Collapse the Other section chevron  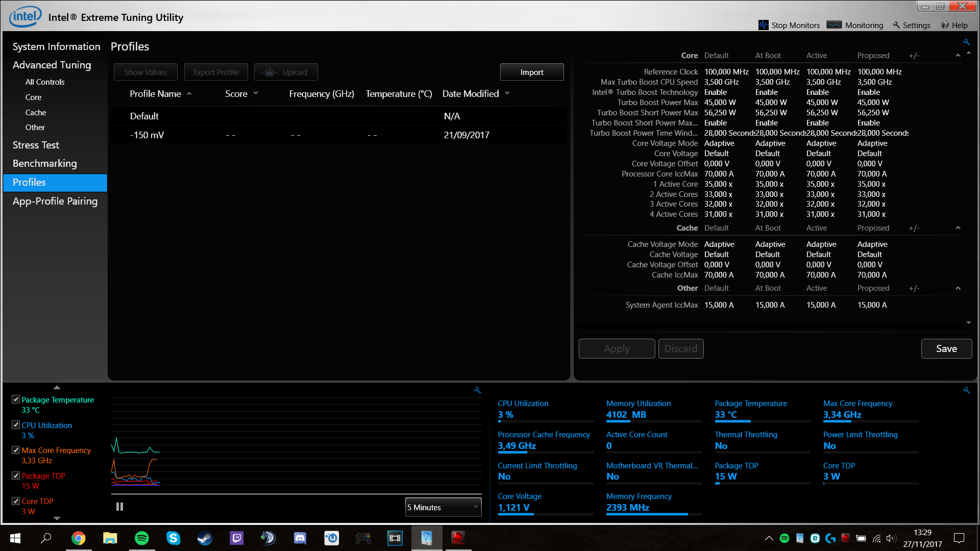(958, 288)
